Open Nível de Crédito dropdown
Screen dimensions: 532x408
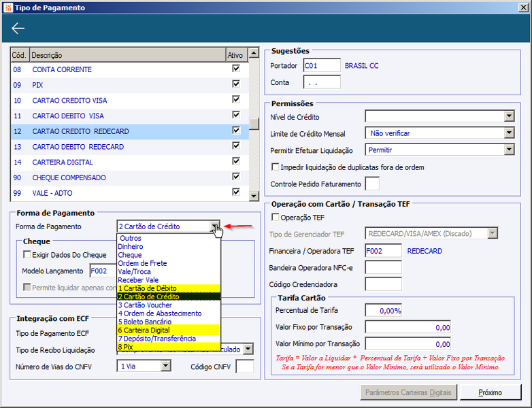click(x=509, y=117)
